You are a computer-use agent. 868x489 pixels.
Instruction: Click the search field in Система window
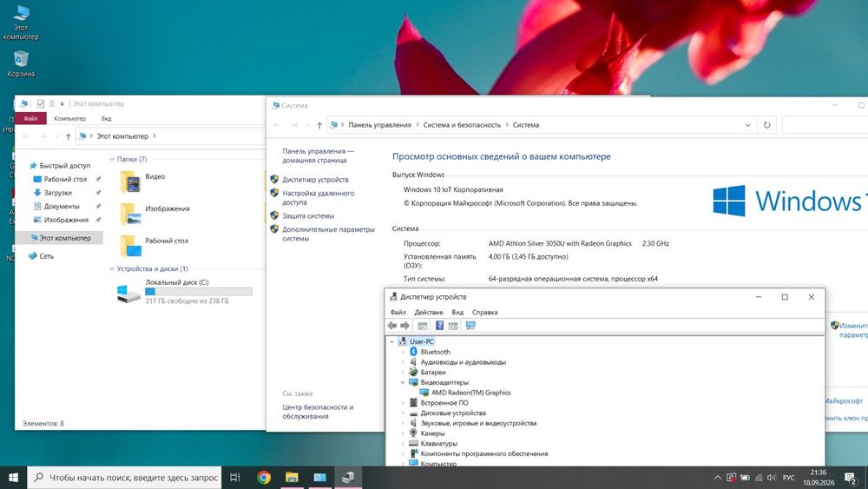point(825,125)
